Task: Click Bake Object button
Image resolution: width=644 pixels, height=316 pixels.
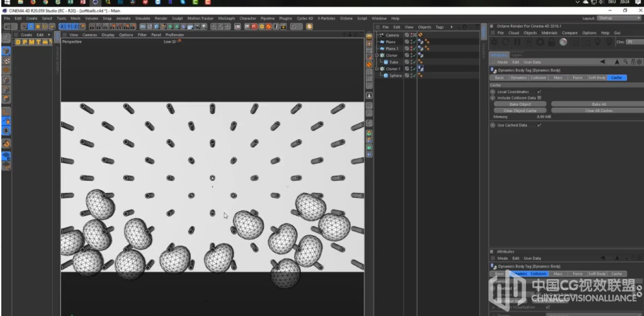Action: pyautogui.click(x=520, y=104)
